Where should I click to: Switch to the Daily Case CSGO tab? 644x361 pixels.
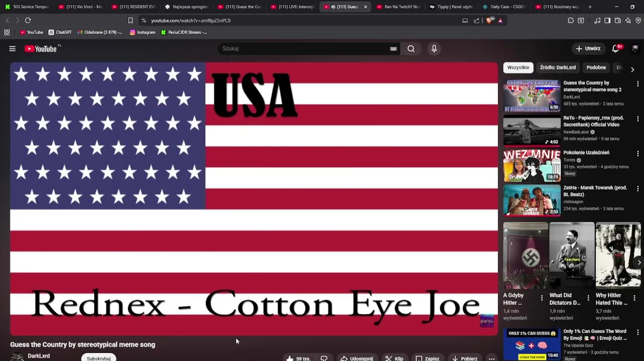[x=504, y=7]
